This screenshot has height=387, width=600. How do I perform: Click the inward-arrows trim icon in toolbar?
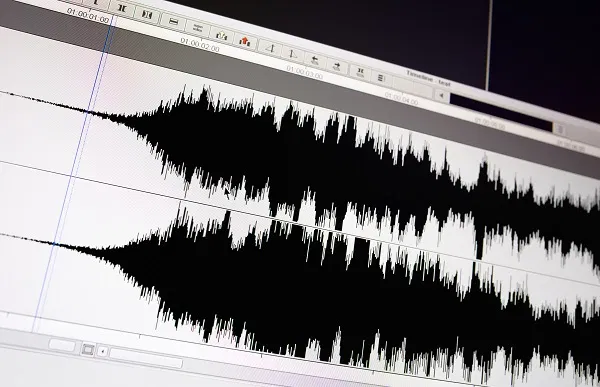click(x=122, y=8)
